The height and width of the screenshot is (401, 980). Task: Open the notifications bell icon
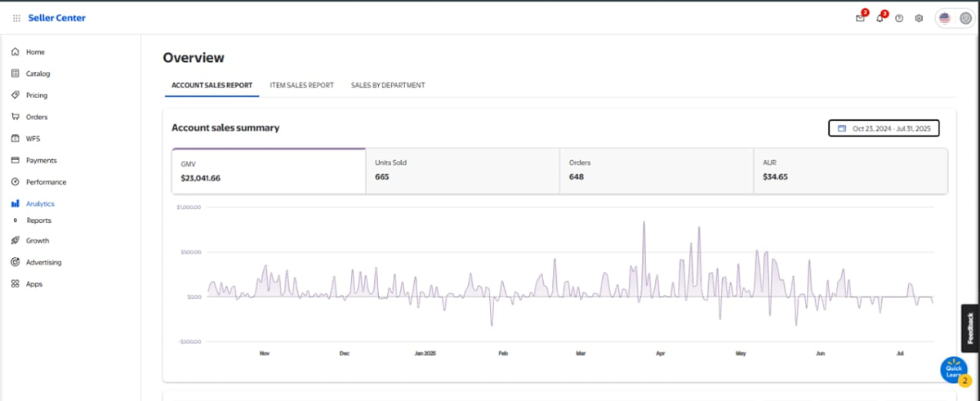[880, 18]
